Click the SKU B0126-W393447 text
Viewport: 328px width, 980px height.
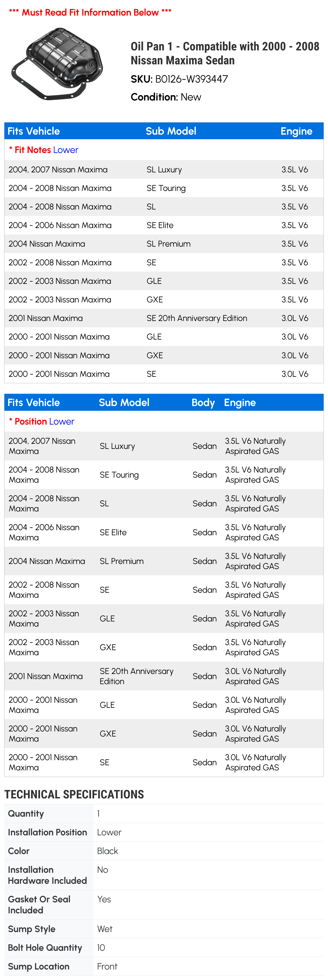pos(179,79)
